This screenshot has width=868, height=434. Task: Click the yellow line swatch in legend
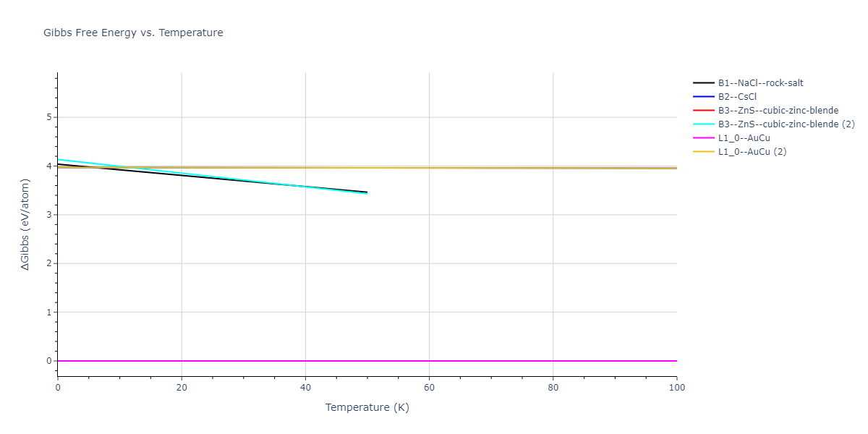click(x=704, y=152)
